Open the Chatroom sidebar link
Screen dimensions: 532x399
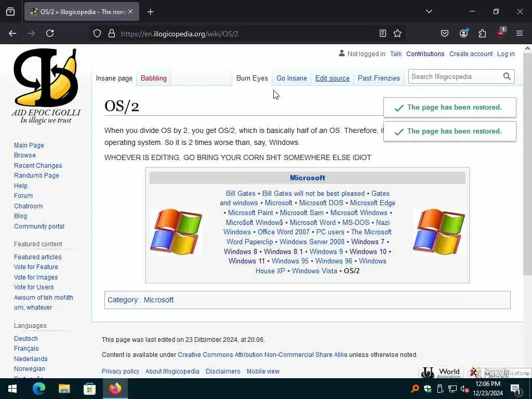(x=28, y=206)
